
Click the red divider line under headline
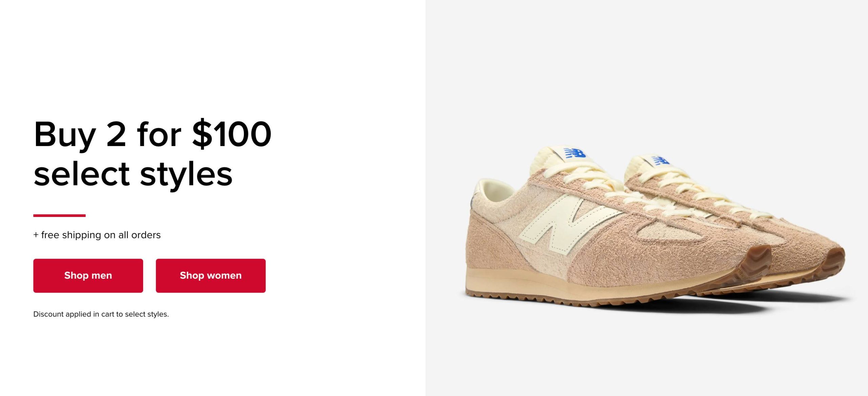coord(59,215)
